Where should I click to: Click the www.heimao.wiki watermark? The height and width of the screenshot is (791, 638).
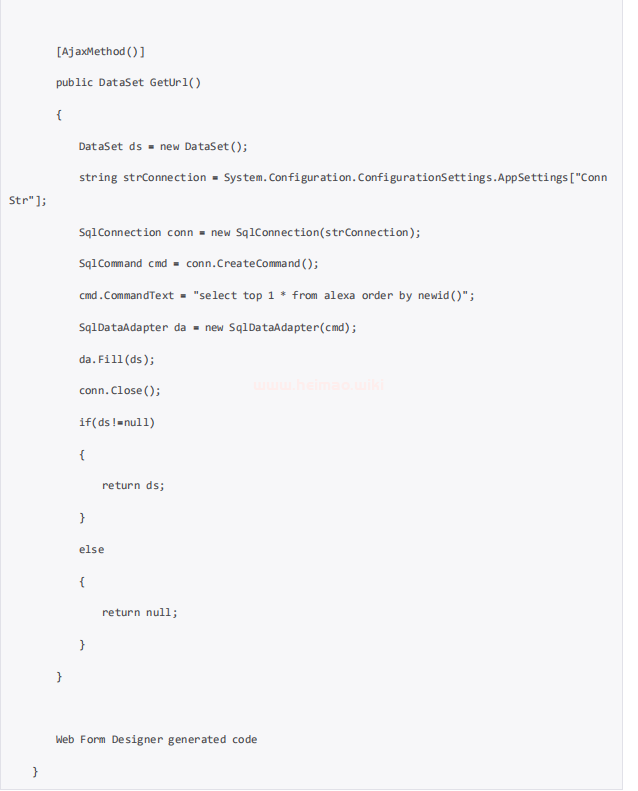coord(318,385)
